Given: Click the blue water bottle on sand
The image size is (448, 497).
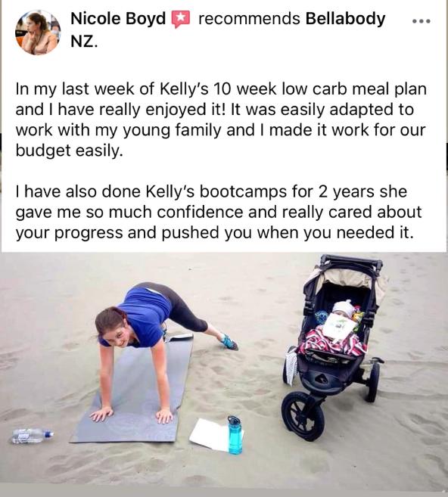Looking at the screenshot, I should click(x=235, y=435).
